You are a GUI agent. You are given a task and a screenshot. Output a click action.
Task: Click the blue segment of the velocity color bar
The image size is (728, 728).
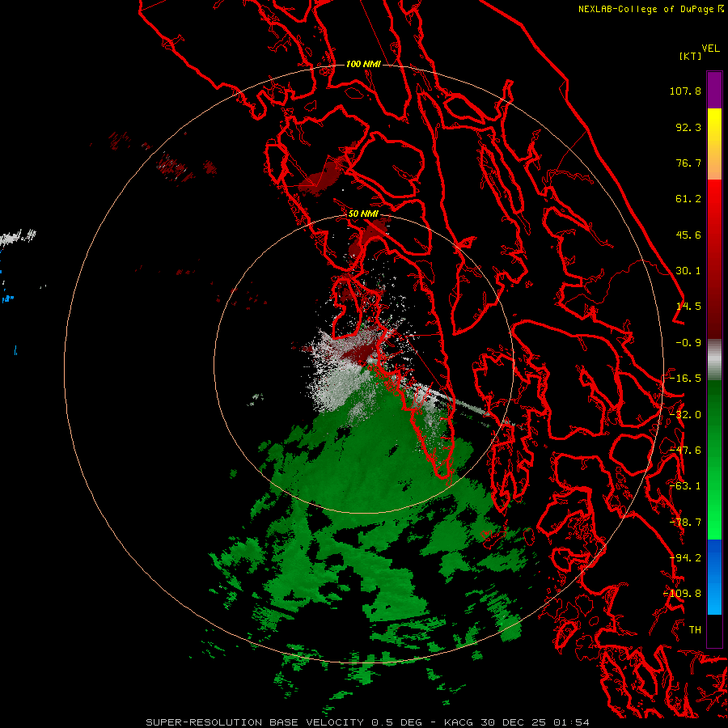[x=714, y=577]
